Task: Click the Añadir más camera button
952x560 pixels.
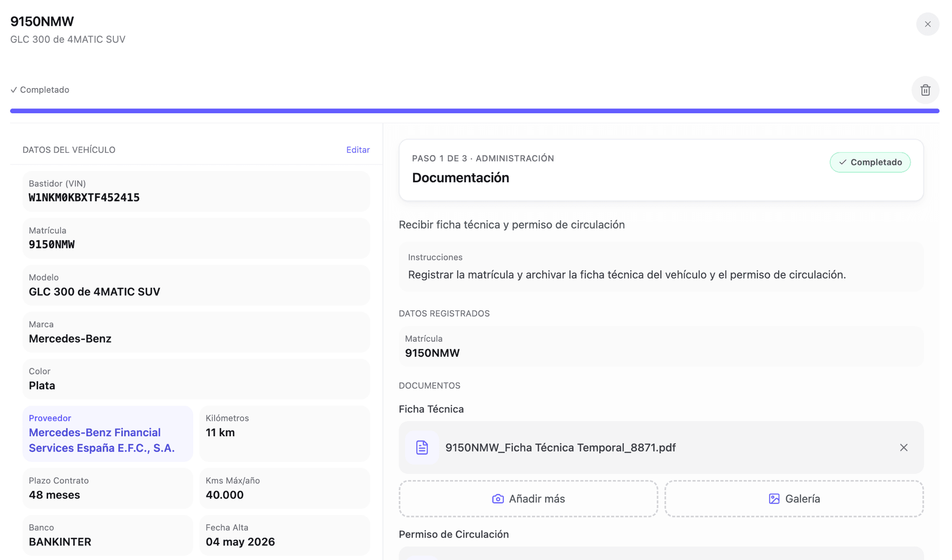Action: tap(528, 499)
